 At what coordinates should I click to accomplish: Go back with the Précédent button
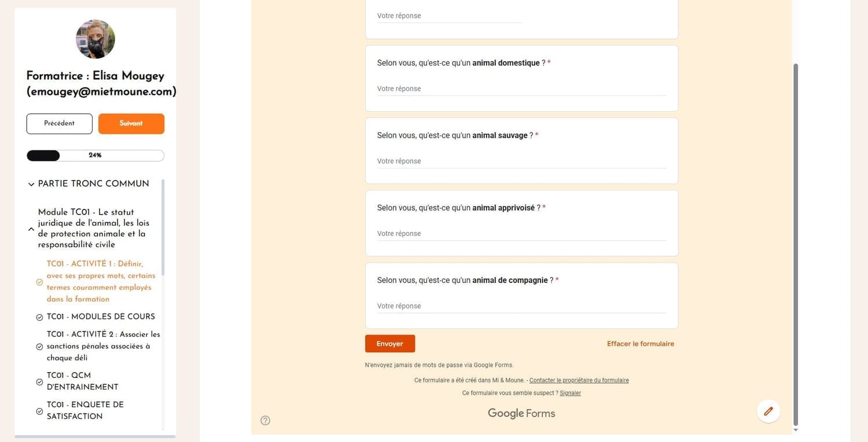(59, 123)
